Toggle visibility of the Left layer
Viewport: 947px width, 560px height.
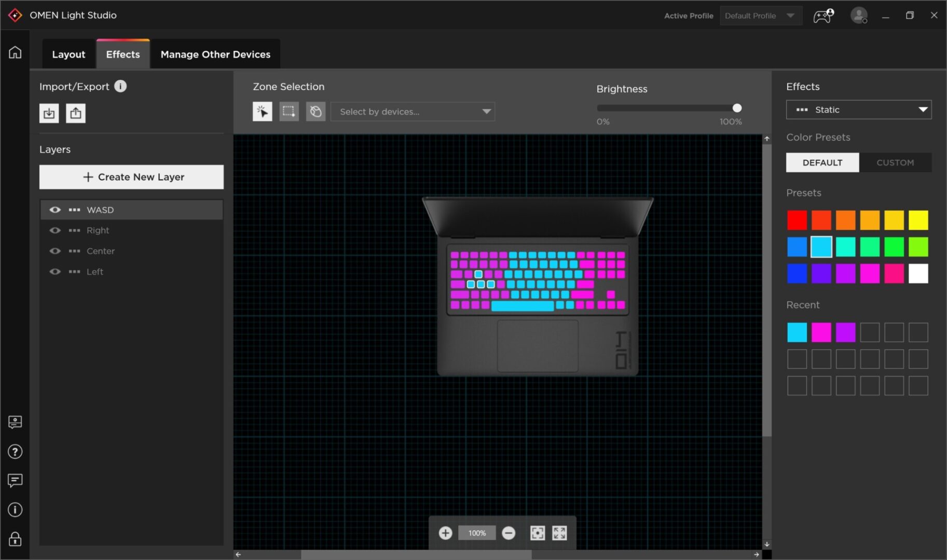(x=55, y=272)
